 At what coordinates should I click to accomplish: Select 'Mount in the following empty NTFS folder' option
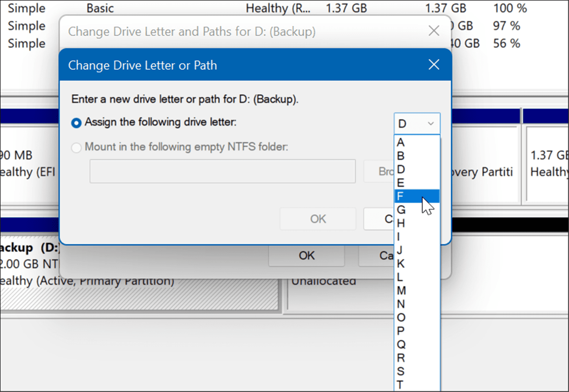[x=76, y=147]
